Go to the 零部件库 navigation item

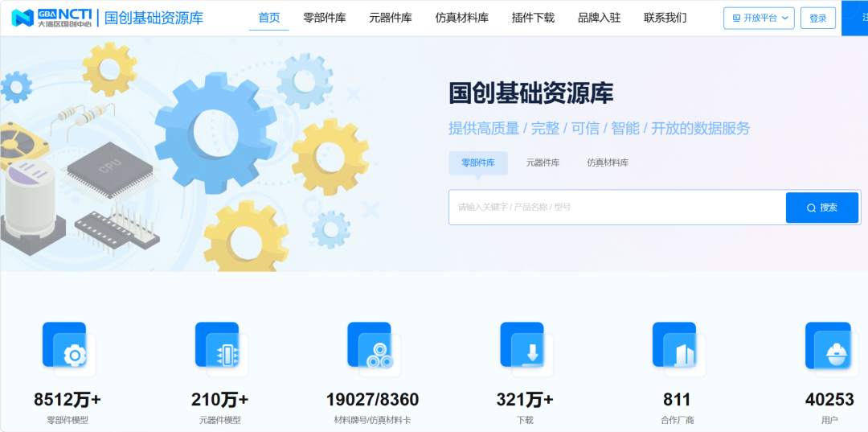point(325,18)
